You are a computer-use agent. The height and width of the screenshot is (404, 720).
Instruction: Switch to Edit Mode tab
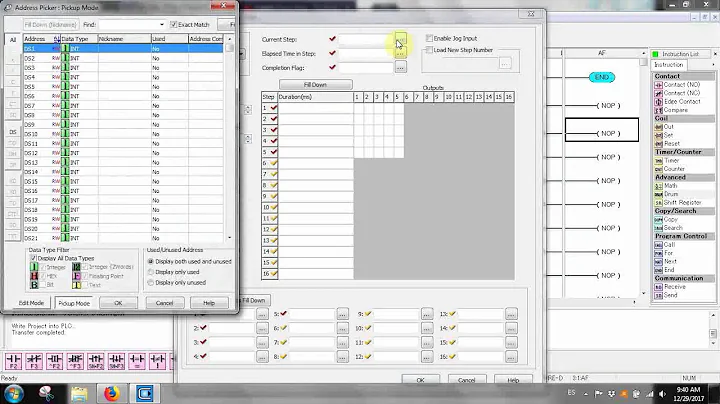(x=31, y=303)
